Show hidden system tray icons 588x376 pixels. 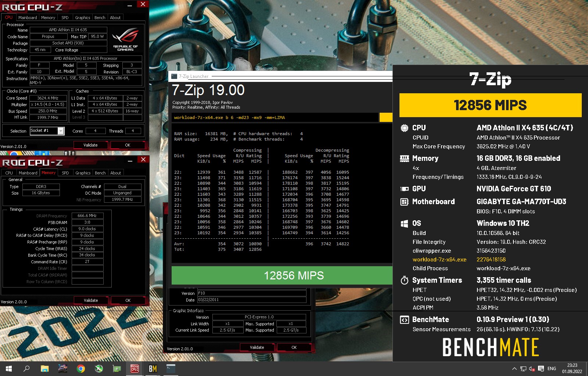tap(514, 369)
